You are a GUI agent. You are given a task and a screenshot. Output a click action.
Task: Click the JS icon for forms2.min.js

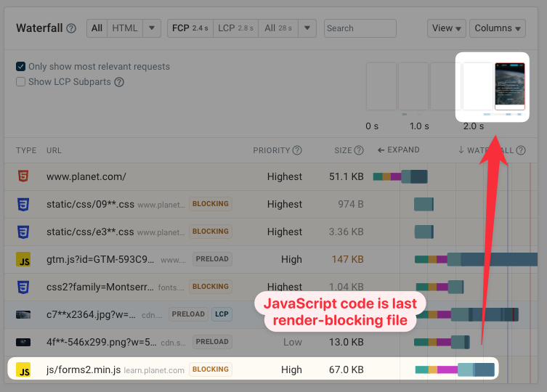[x=24, y=369]
